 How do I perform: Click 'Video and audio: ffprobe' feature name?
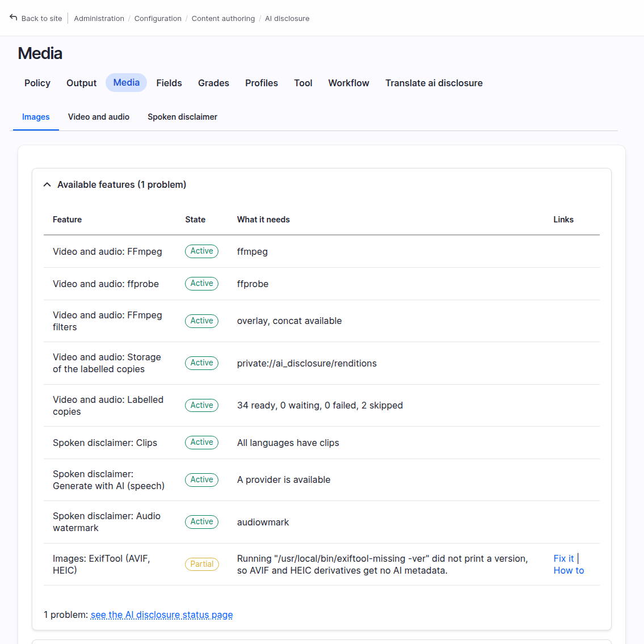[106, 284]
